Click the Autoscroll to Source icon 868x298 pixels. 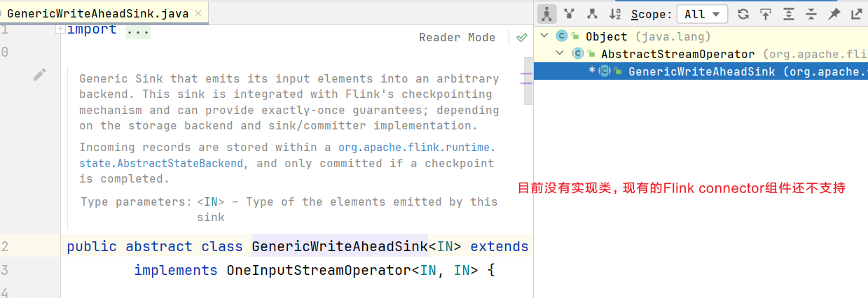766,14
